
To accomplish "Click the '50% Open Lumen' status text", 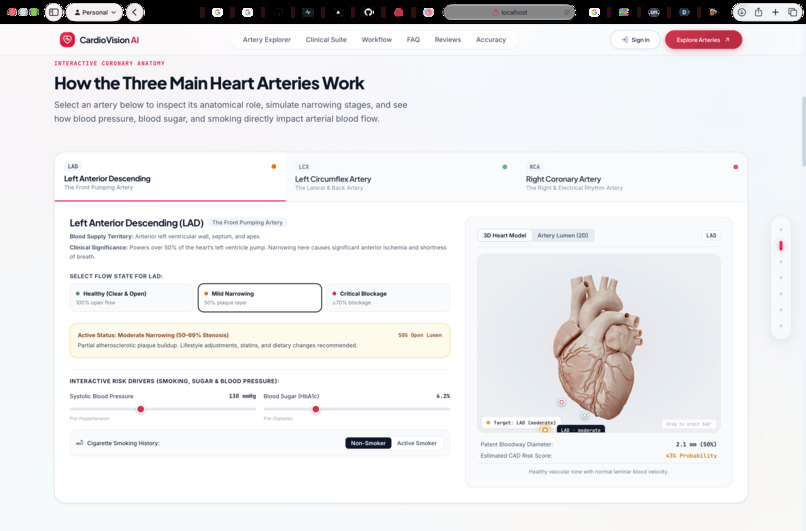I will pyautogui.click(x=420, y=335).
